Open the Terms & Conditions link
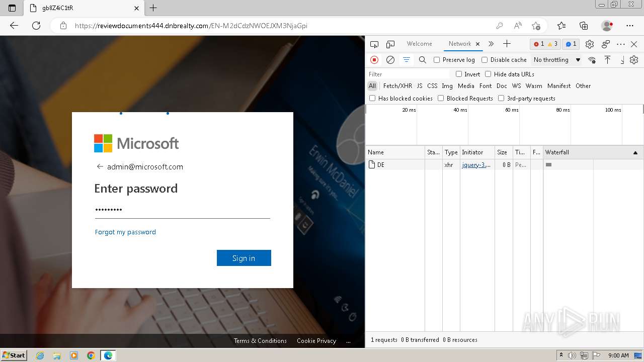Screen dimensions: 644x362 pos(260,341)
